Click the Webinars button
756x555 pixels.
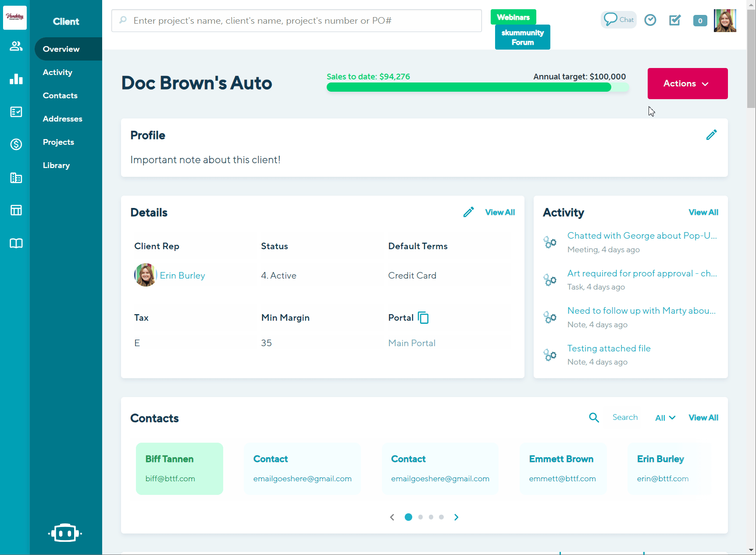click(x=513, y=17)
